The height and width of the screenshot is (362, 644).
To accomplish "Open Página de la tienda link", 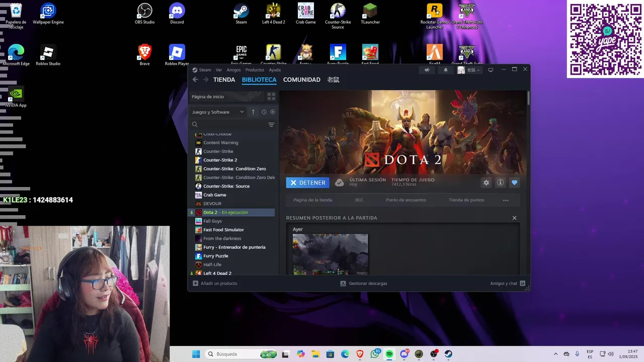I will click(x=313, y=200).
